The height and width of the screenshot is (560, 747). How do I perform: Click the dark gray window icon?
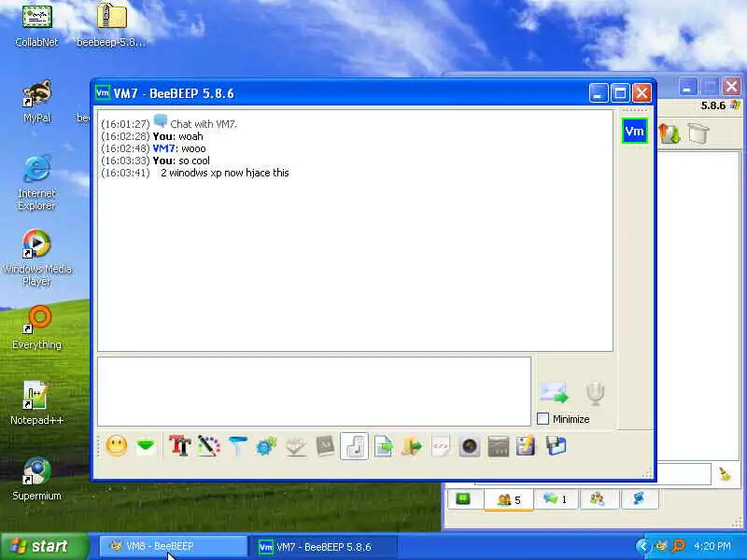point(498,446)
